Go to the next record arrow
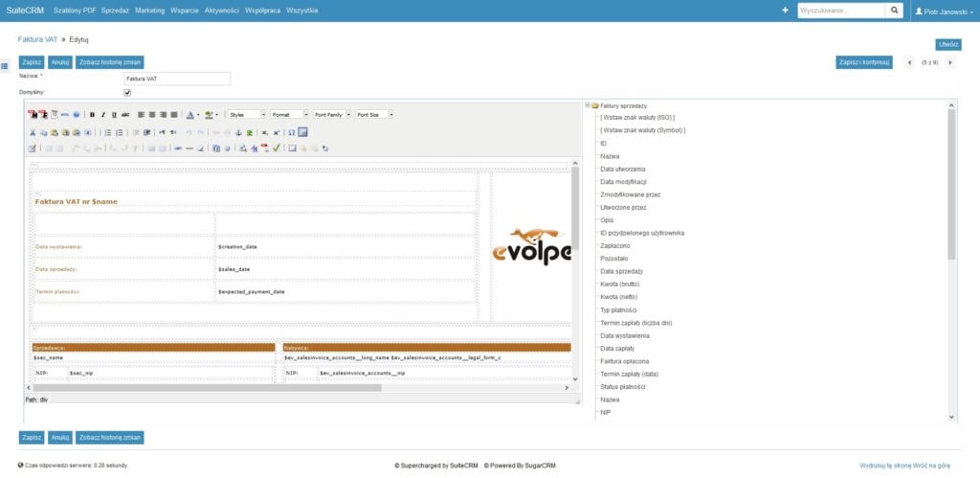This screenshot has width=980, height=478. coord(949,62)
